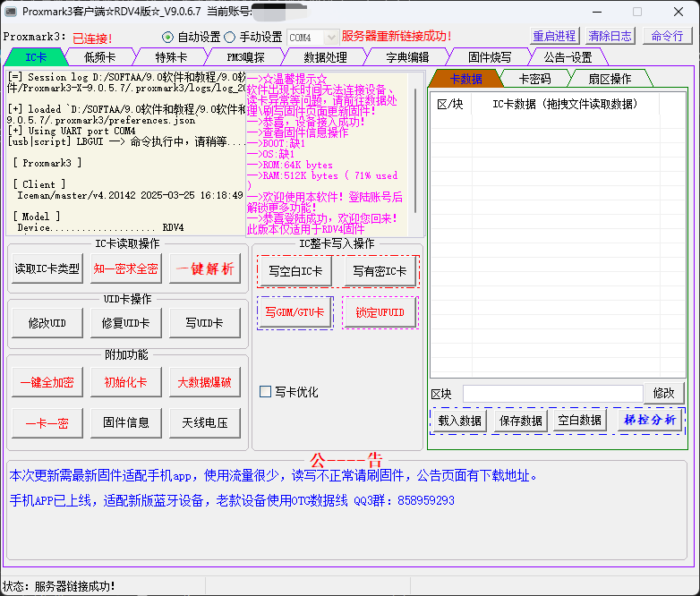Click the 保存数据 button
The width and height of the screenshot is (700, 596).
point(521,421)
